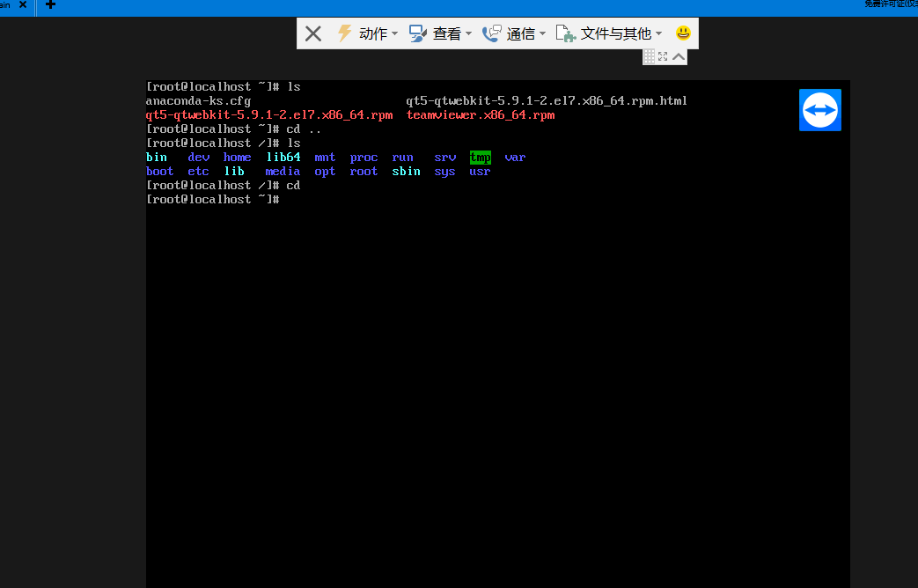
Task: Click the dev directory name
Action: click(198, 157)
